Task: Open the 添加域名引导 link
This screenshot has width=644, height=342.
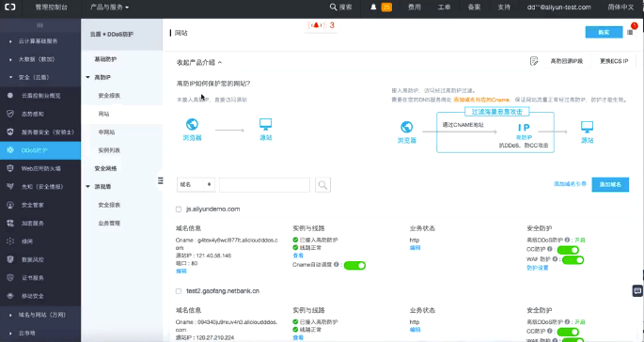Action: point(570,184)
